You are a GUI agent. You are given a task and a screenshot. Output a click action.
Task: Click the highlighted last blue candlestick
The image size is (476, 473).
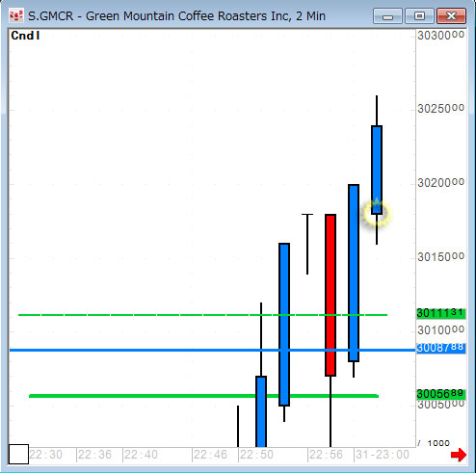[377, 170]
